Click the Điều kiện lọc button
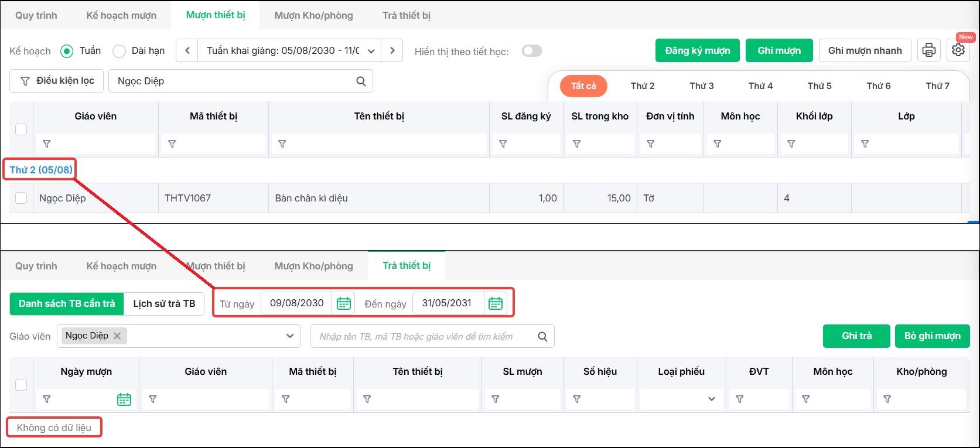The image size is (980, 448). 57,81
